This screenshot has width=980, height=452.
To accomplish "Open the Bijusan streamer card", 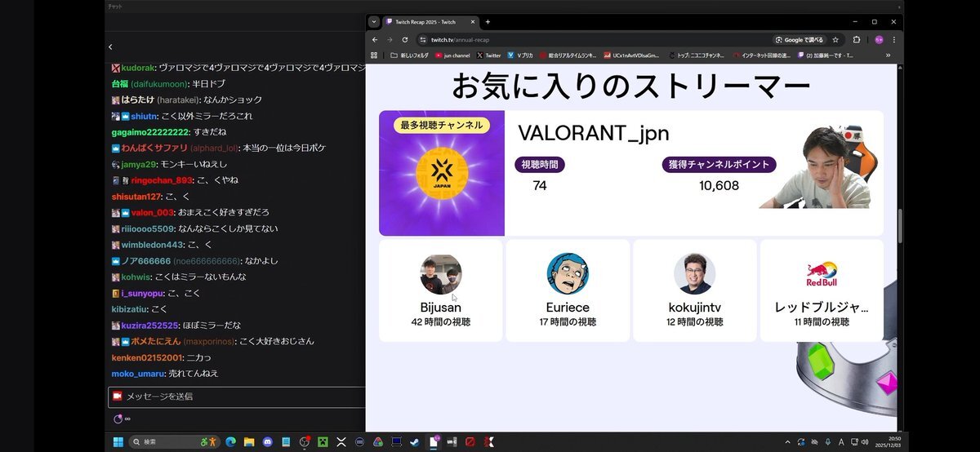I will [441, 290].
